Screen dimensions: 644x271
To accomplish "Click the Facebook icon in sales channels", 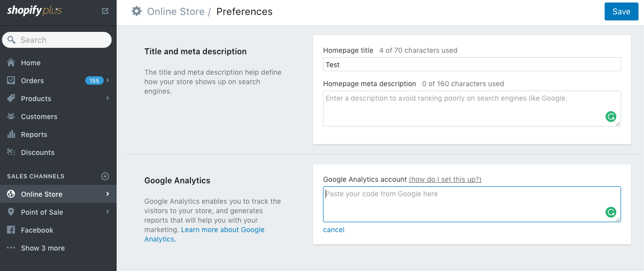I will click(x=11, y=230).
